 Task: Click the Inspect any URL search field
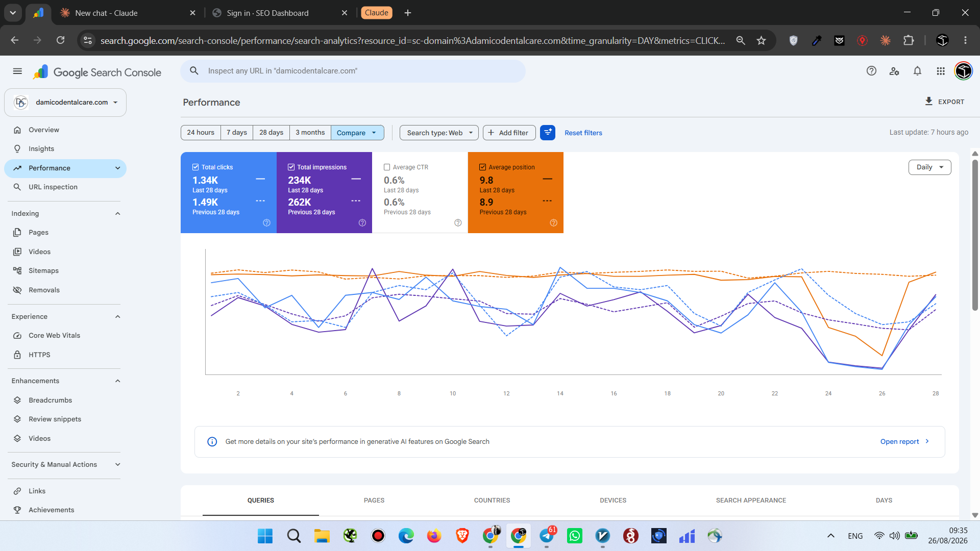(x=353, y=71)
